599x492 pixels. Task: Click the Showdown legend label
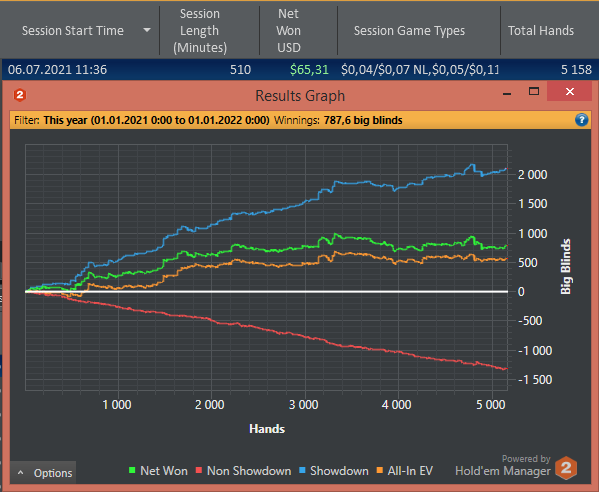click(339, 471)
